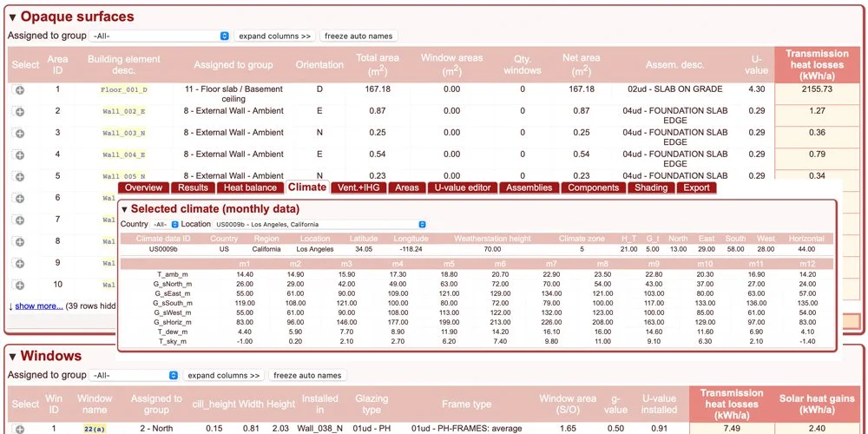
Task: Select the Climate tab
Action: pos(306,187)
